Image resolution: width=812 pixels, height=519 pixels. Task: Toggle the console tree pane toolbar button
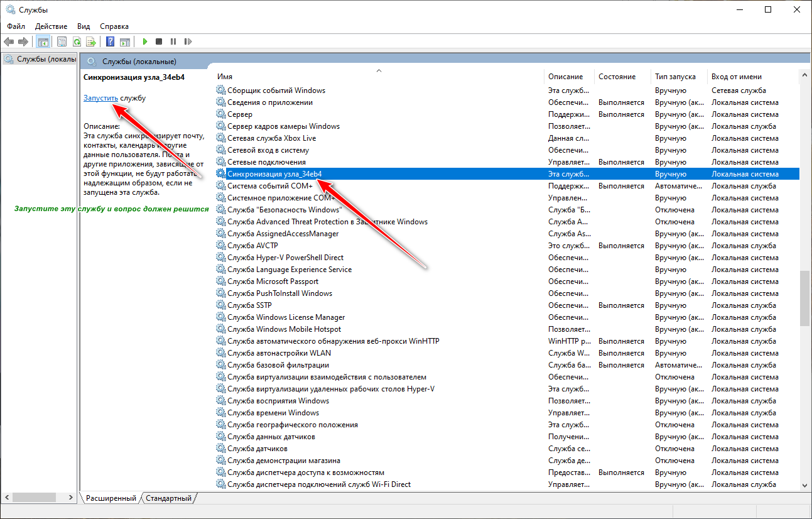[x=43, y=41]
